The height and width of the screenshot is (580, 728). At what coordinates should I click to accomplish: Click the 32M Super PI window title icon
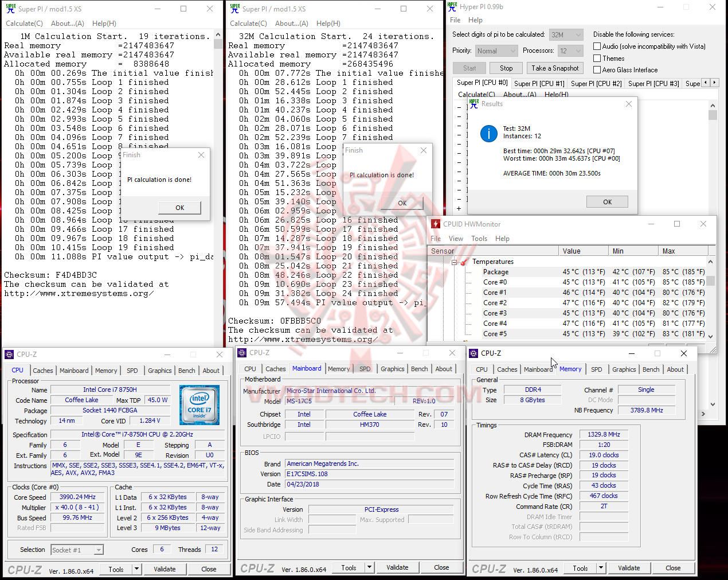234,9
